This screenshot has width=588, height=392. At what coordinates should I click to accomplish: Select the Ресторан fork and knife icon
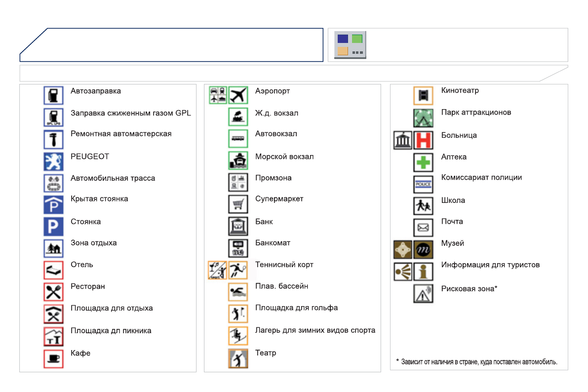(x=53, y=292)
